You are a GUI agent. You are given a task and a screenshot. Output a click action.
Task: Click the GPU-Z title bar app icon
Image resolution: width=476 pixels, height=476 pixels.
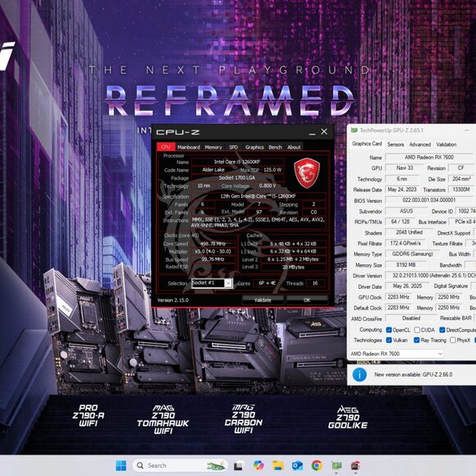[x=354, y=130]
